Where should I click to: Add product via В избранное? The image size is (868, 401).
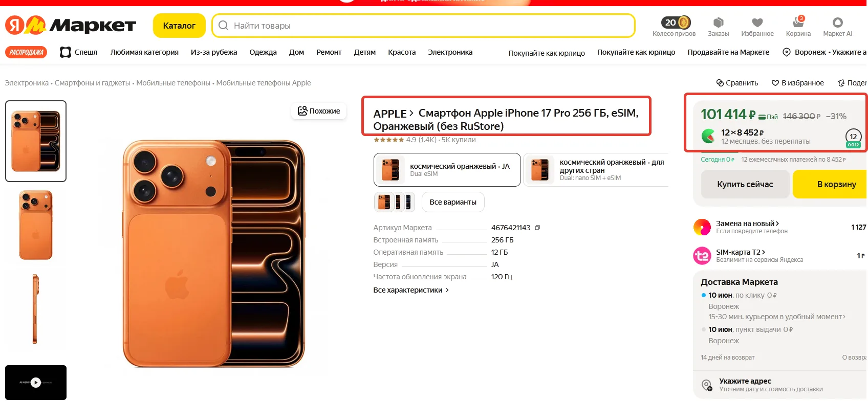(x=797, y=83)
